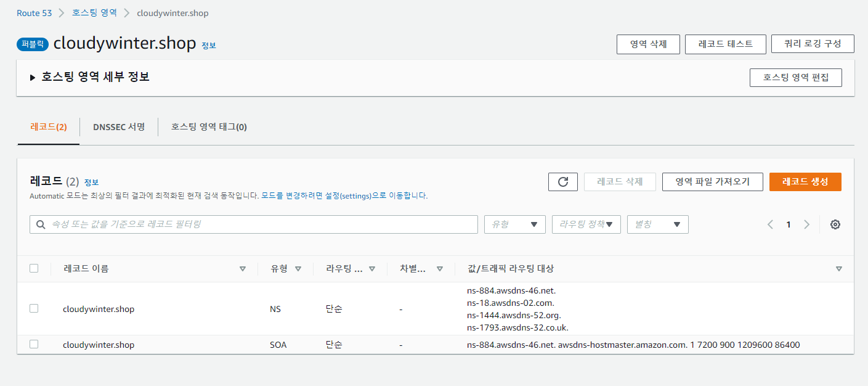Open the 유형 type filter dropdown
The image size is (868, 386).
click(515, 224)
